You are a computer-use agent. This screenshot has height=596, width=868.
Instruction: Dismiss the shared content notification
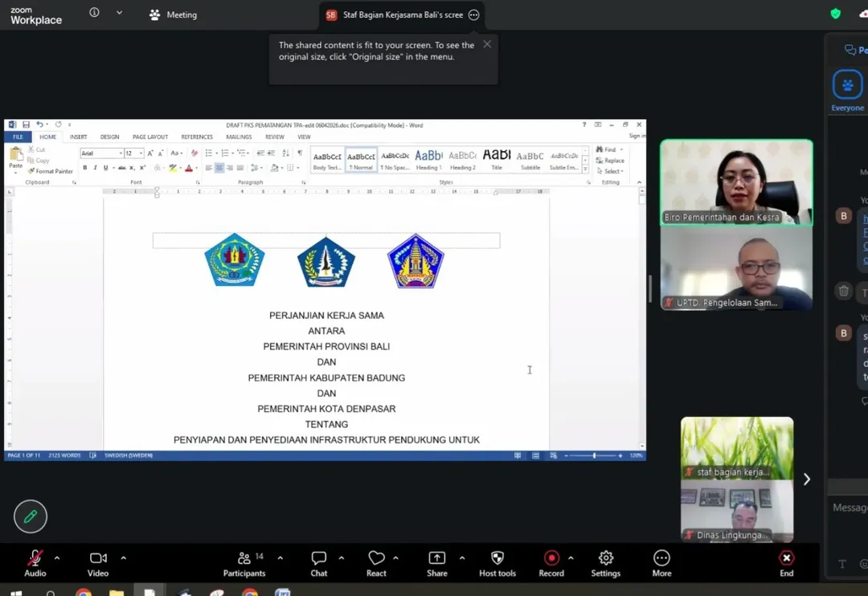[487, 44]
